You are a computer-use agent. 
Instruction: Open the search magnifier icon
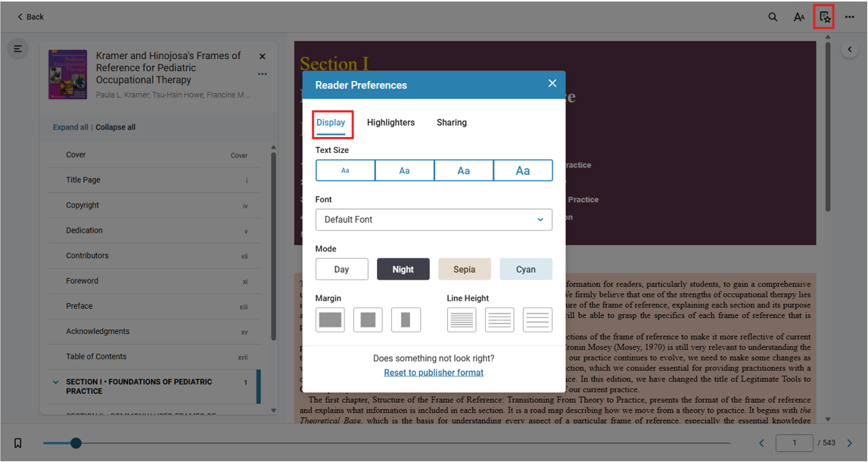773,17
